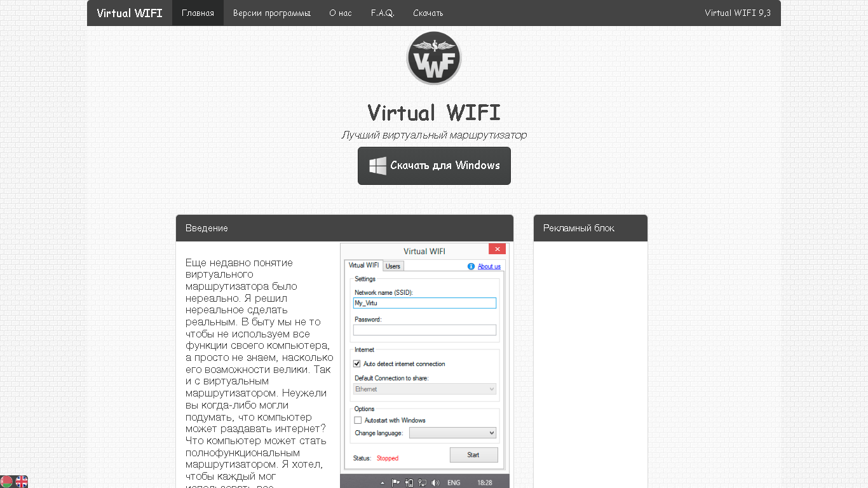Viewport: 868px width, 488px height.
Task: Open the Главная nav tab
Action: point(198,13)
